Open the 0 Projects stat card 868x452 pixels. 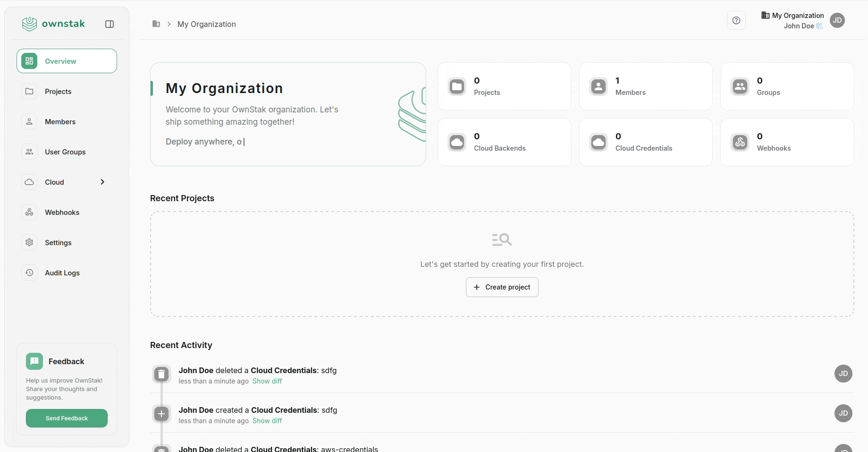[505, 86]
